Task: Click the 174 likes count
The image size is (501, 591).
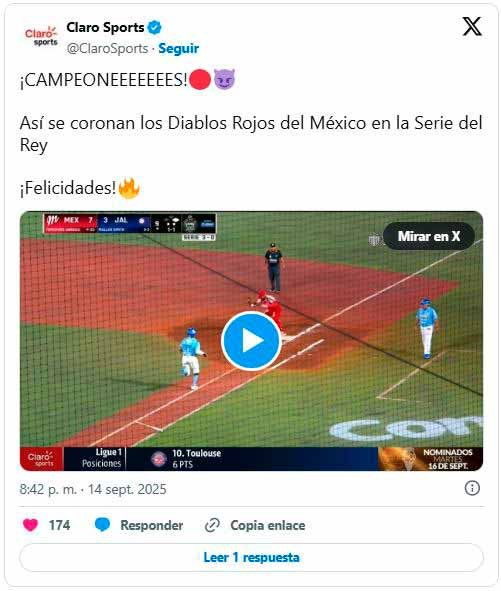Action: [x=59, y=525]
